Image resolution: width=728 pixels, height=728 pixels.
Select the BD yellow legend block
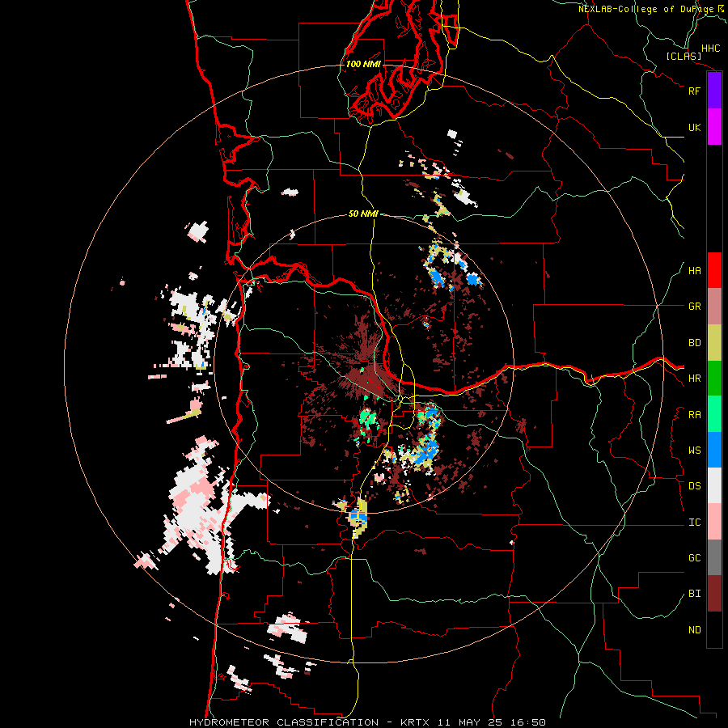[714, 343]
